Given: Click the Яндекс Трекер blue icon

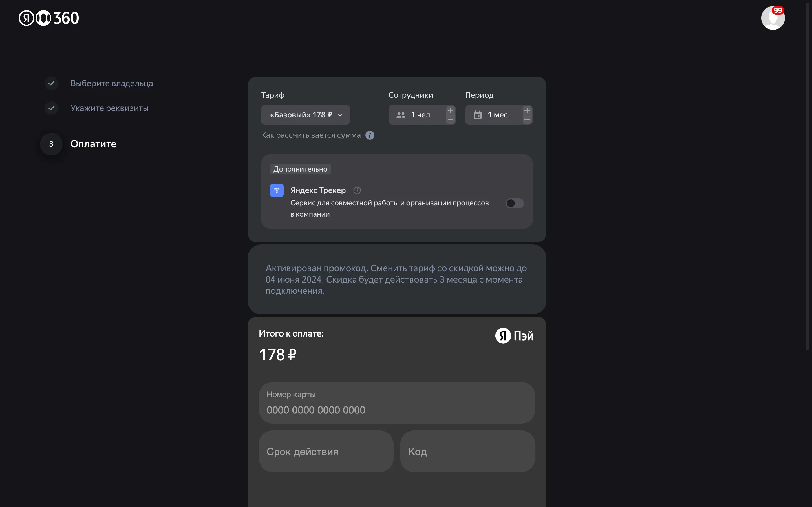Looking at the screenshot, I should [x=277, y=190].
